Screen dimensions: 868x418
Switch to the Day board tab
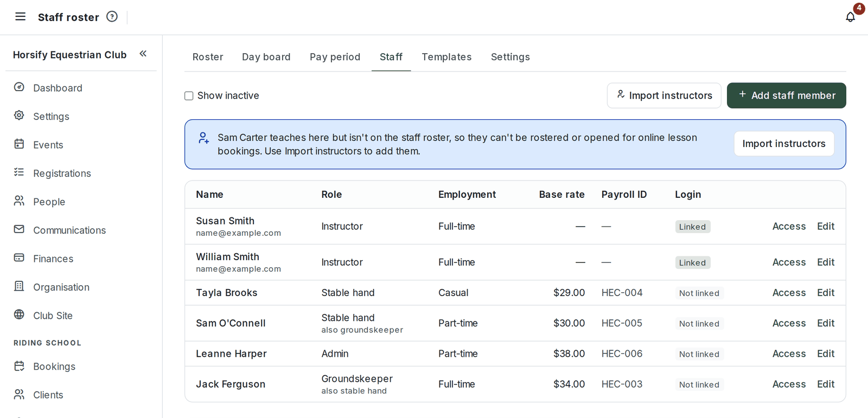click(266, 57)
